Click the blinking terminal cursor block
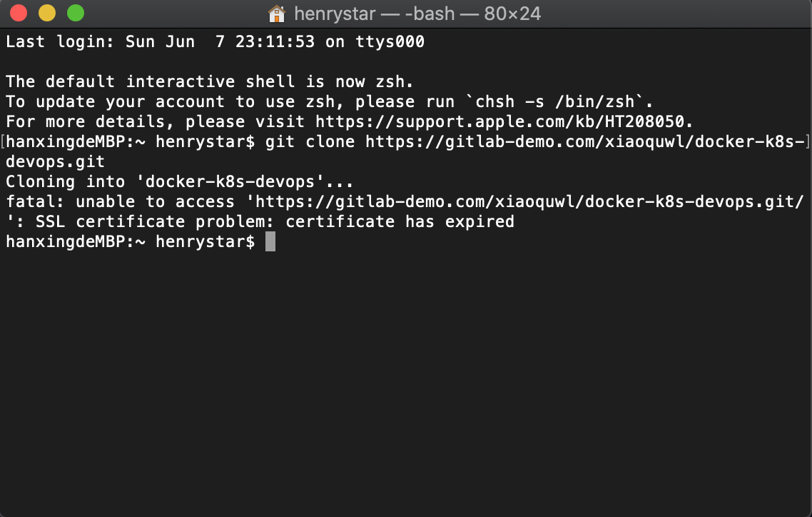This screenshot has height=517, width=812. coord(270,241)
